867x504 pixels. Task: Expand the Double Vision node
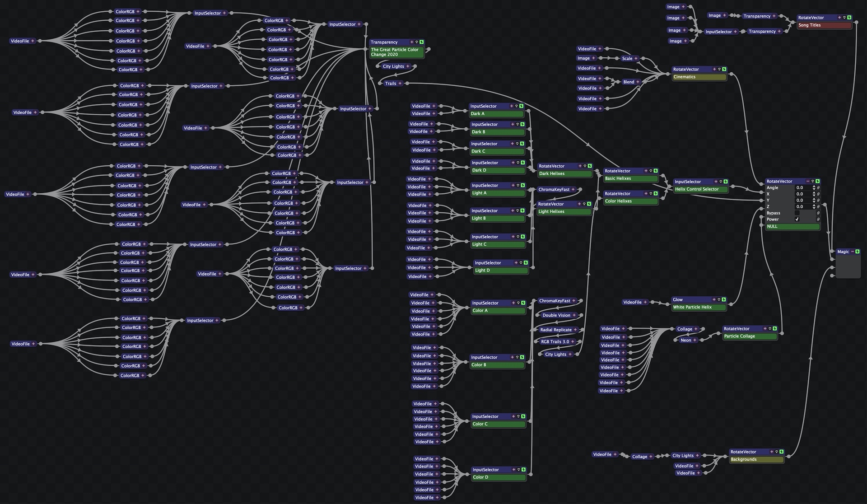coord(574,315)
